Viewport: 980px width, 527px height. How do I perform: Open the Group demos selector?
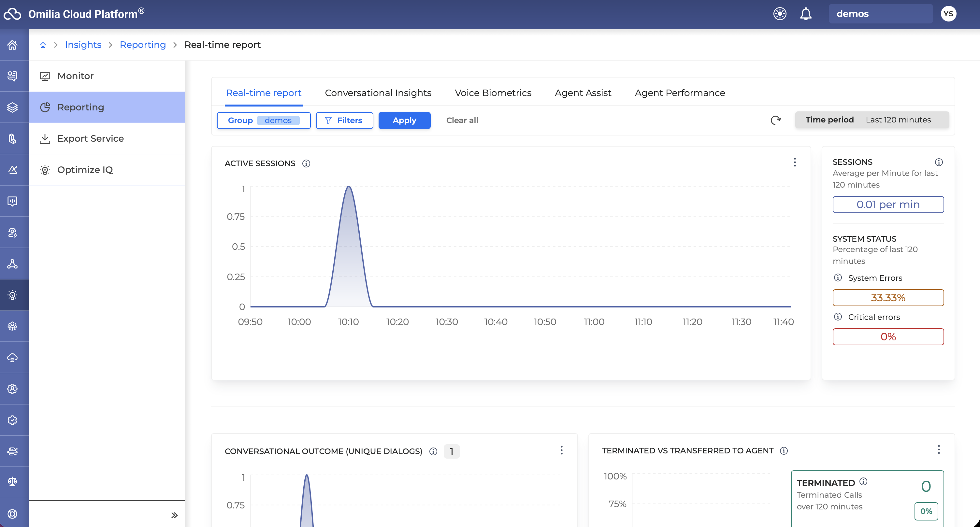tap(264, 121)
